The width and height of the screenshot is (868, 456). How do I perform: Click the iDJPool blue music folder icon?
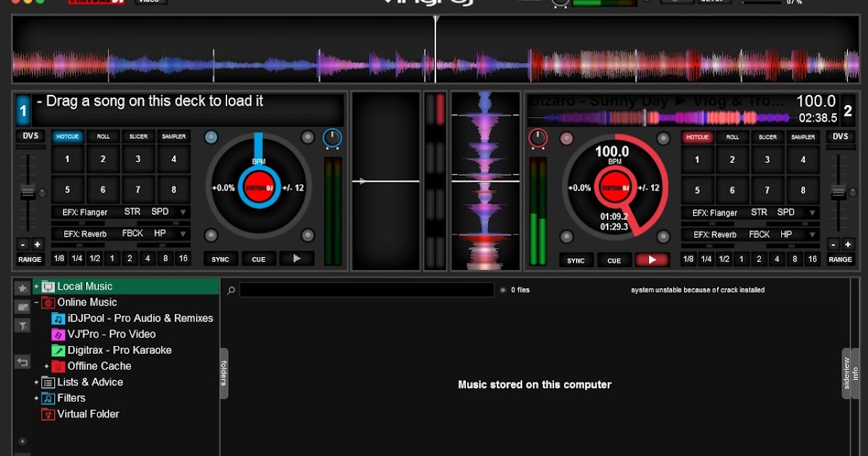click(x=59, y=318)
